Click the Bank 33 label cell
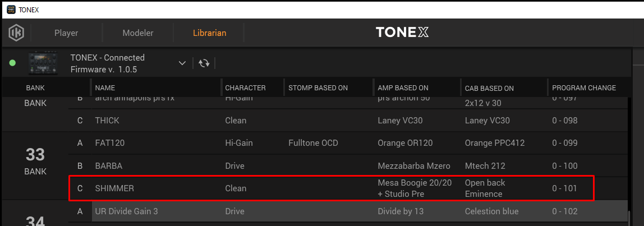The image size is (644, 226). [x=35, y=160]
